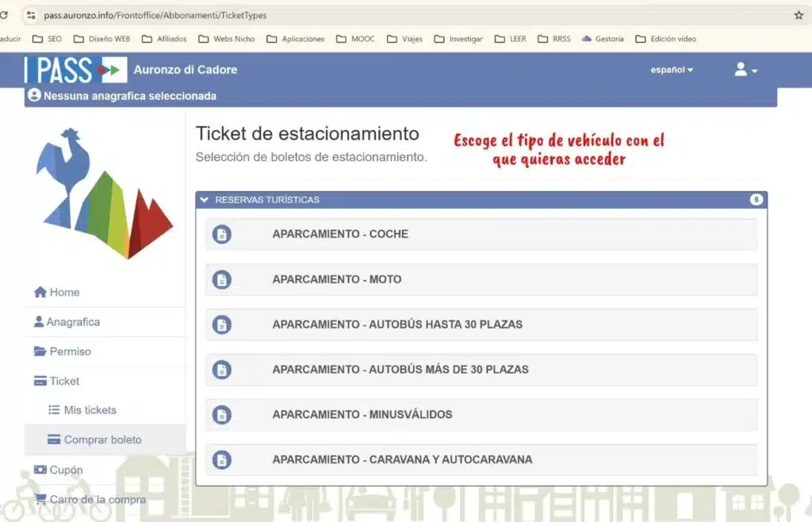Choose Aparcamiento - Autobús hasta 30 plazas
This screenshot has height=522, width=812.
(481, 324)
